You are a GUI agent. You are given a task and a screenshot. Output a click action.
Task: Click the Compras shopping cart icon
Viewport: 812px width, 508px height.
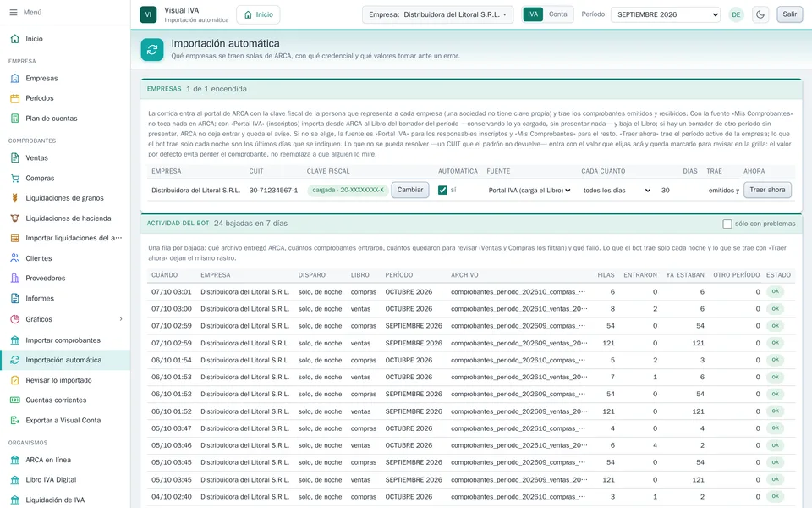15,178
